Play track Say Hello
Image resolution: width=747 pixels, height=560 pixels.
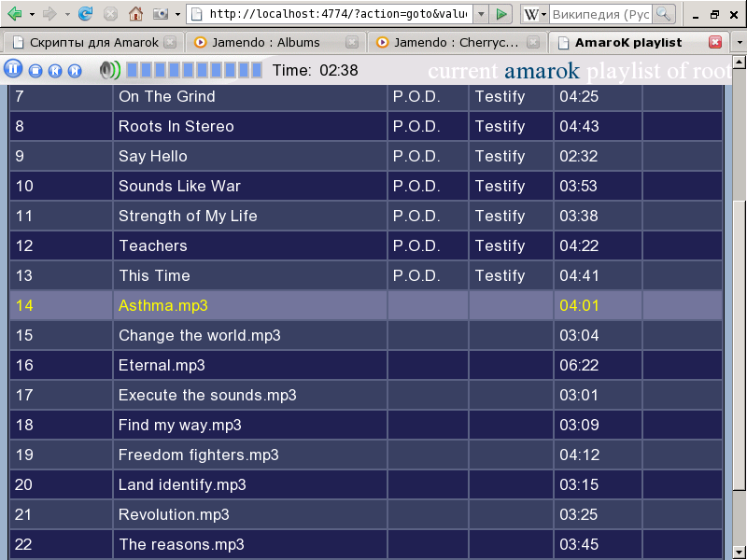153,156
